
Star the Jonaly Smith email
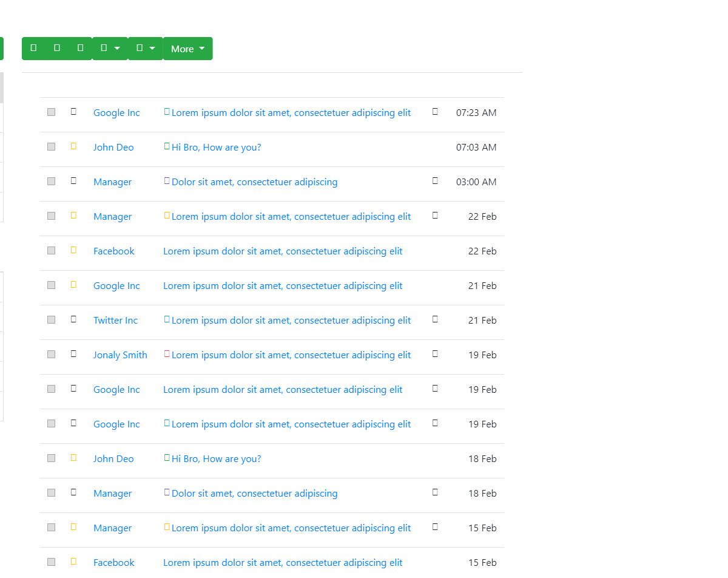pos(73,354)
